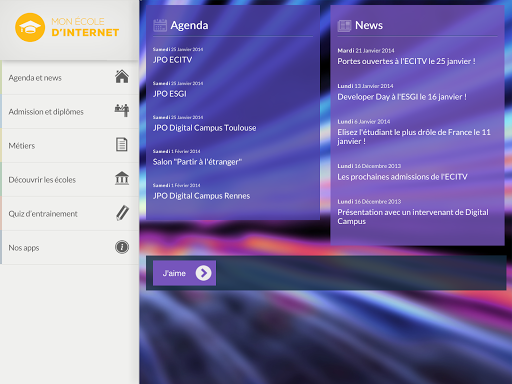Click the arrow circle on J'aime button

[204, 273]
